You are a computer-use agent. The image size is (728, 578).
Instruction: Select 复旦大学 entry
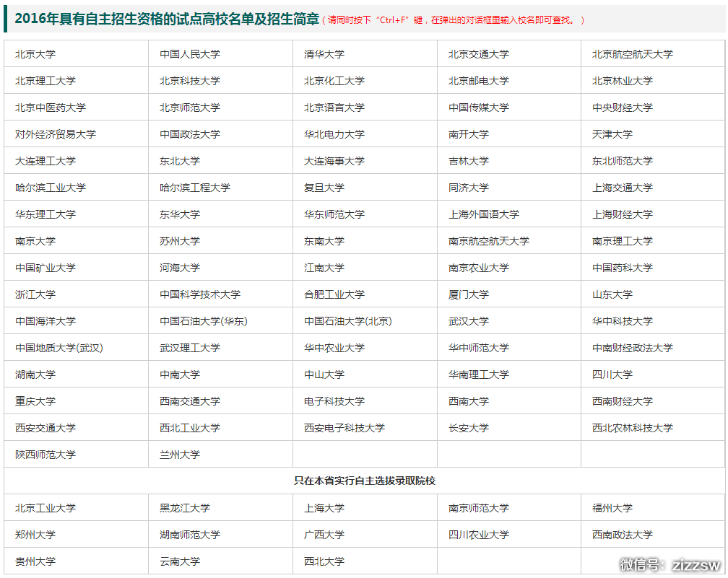(324, 188)
